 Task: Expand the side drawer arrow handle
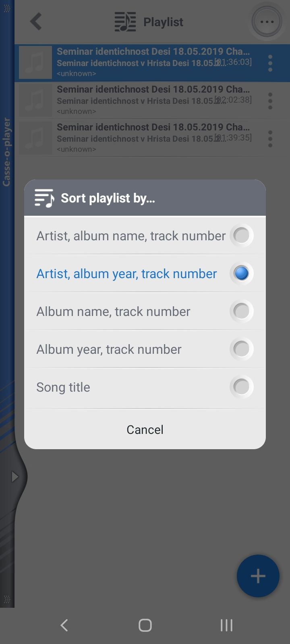(x=15, y=477)
